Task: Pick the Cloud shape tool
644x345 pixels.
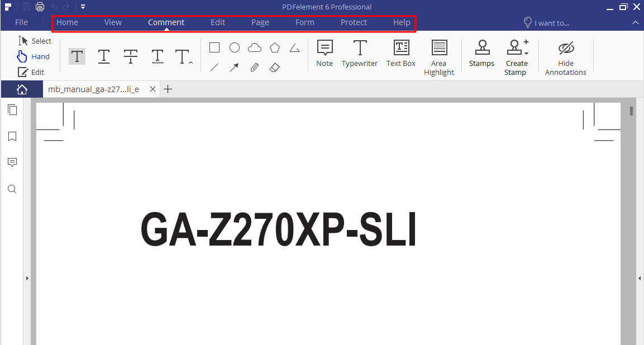Action: (255, 47)
